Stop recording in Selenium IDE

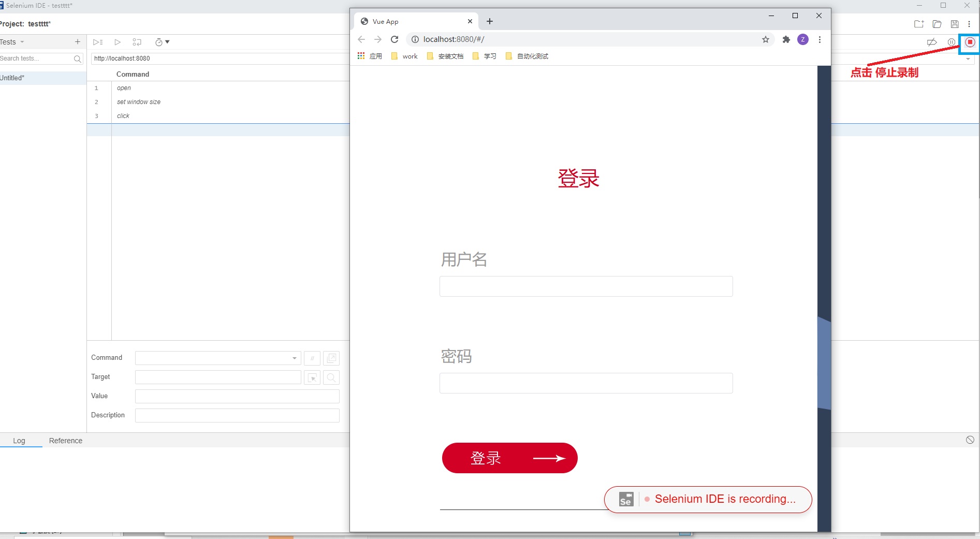tap(970, 42)
